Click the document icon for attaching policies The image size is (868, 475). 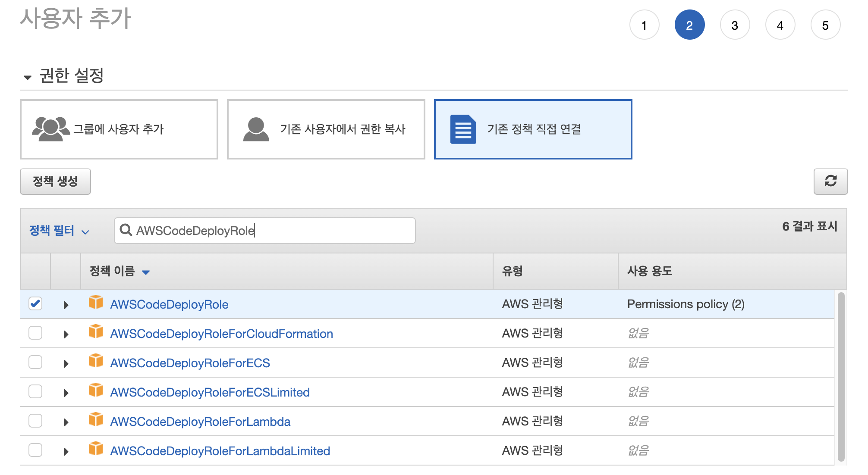click(463, 129)
